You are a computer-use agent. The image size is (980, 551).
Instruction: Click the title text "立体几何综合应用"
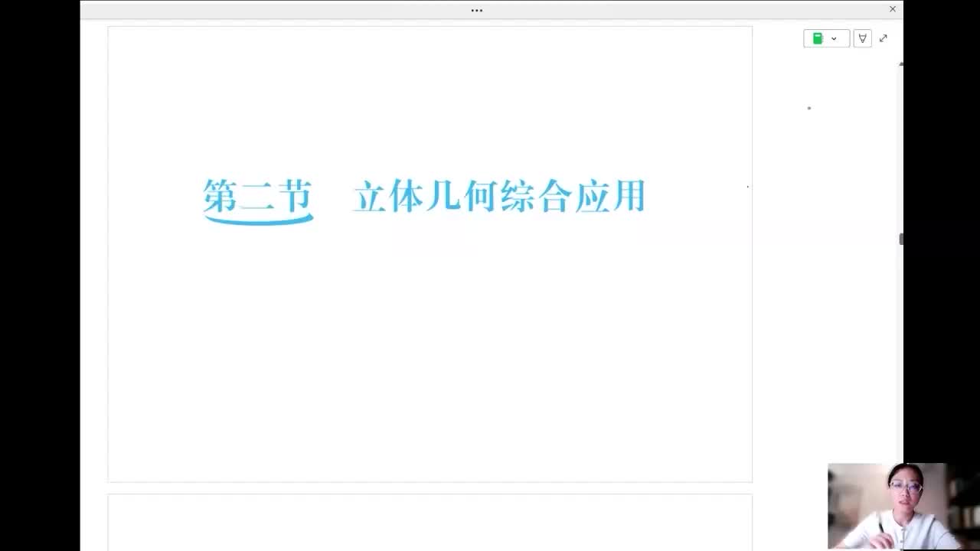coord(499,196)
